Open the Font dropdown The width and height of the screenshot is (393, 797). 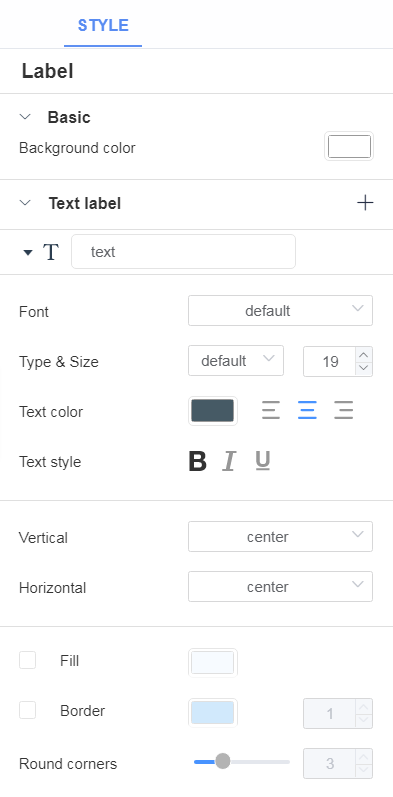tap(280, 311)
